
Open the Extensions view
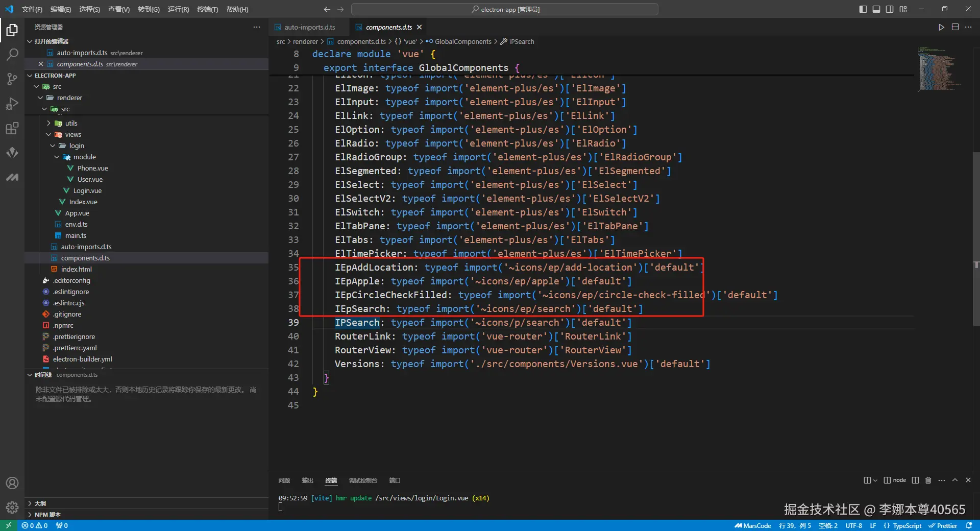coord(12,128)
